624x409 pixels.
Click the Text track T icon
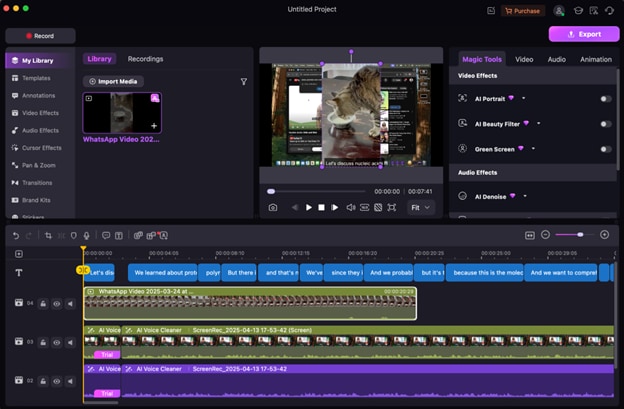coord(19,273)
